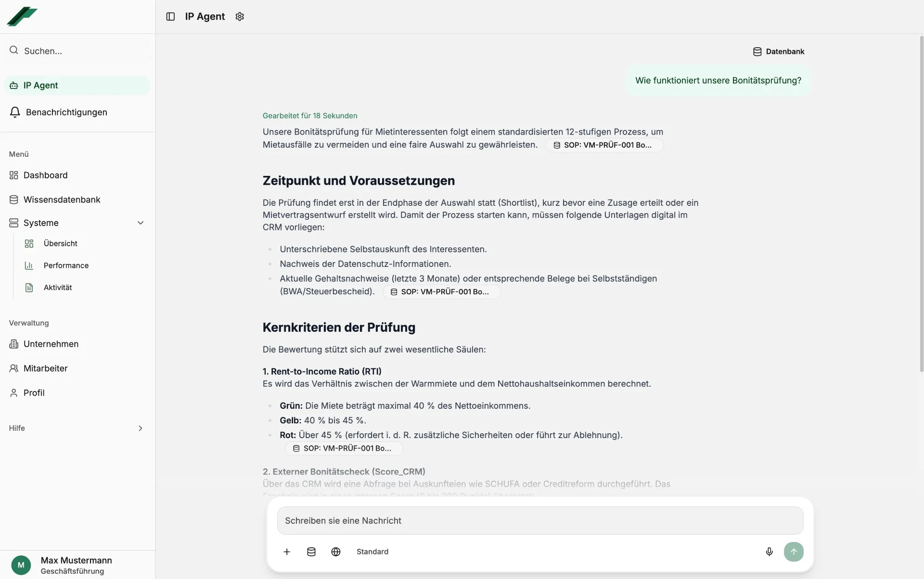Click the Datenbank button at top right
This screenshot has width=924, height=579.
[779, 51]
